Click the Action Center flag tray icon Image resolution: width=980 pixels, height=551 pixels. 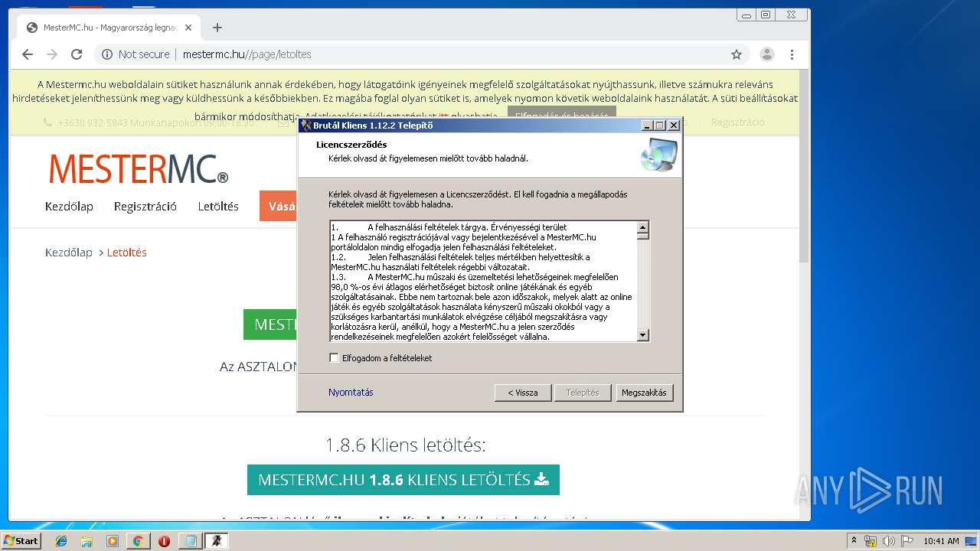pos(907,541)
